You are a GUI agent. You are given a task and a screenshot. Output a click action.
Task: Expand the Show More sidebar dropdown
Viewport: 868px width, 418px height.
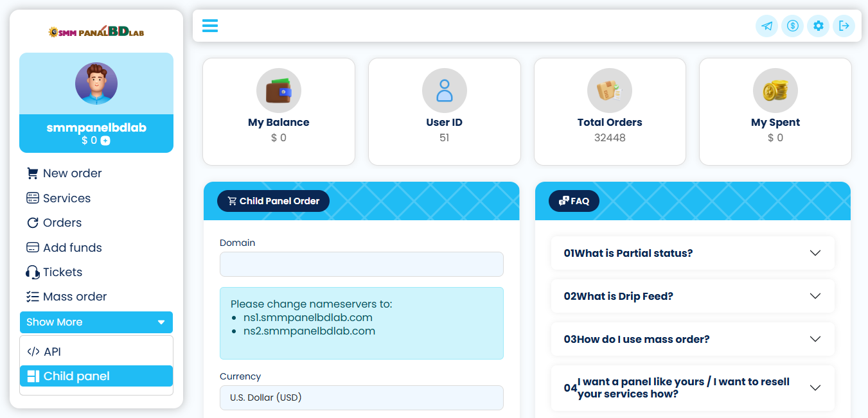(96, 322)
